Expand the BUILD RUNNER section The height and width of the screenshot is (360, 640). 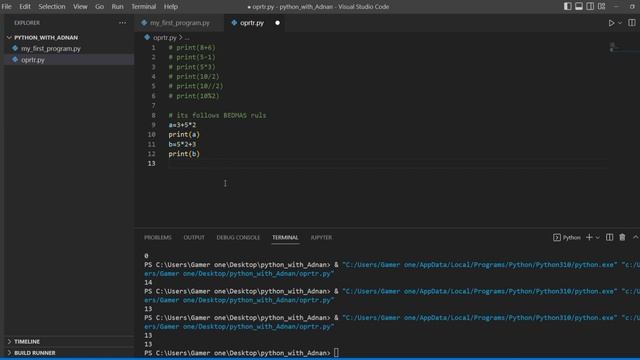tap(35, 353)
